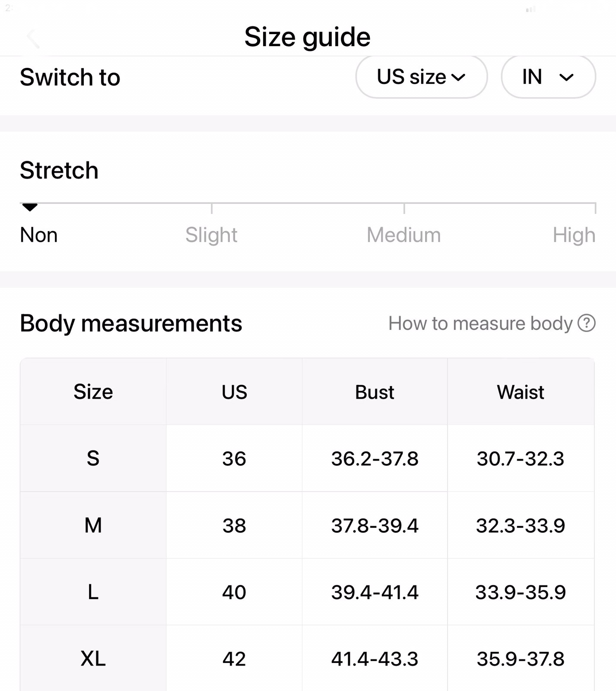616x691 pixels.
Task: Select the Slight stretch label
Action: (x=211, y=235)
